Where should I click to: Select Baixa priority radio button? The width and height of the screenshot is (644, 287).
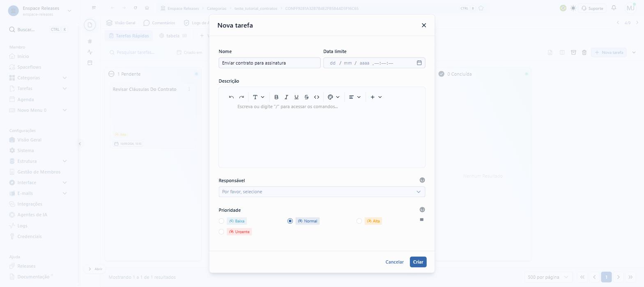pos(221,221)
